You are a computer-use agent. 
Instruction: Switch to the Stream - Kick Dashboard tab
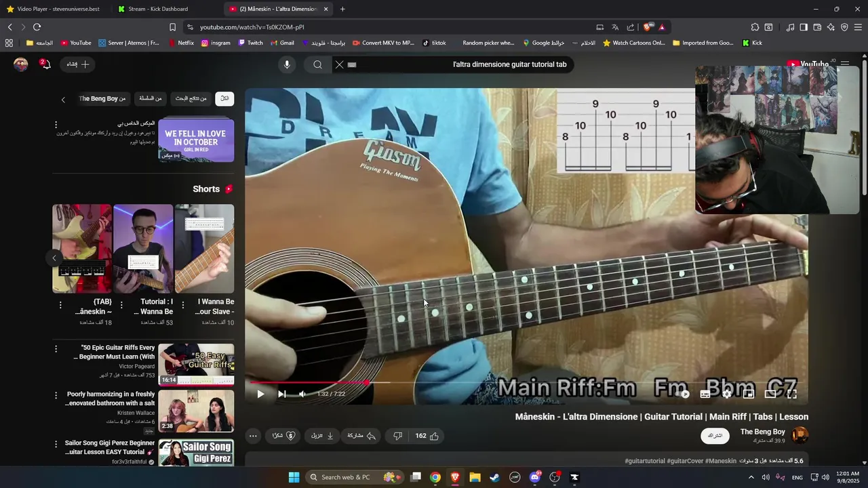tap(163, 9)
